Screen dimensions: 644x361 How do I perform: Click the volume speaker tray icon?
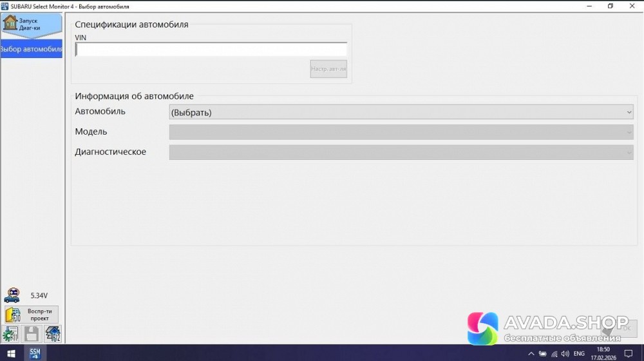pyautogui.click(x=565, y=354)
